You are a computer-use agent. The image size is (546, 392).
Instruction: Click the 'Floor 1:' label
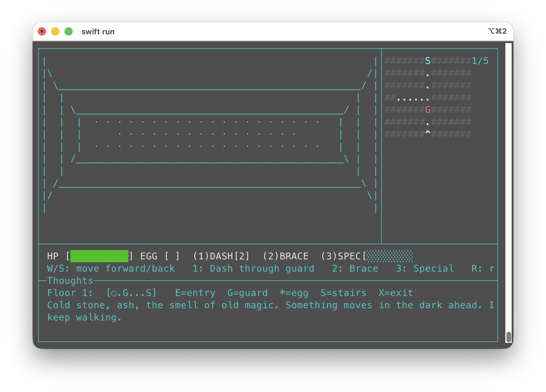tap(70, 293)
